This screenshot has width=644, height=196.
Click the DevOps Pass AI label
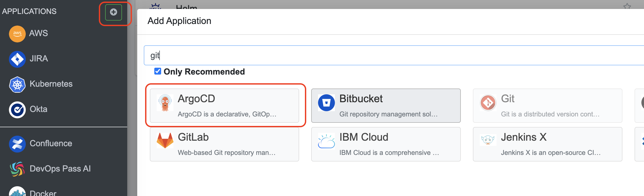60,169
